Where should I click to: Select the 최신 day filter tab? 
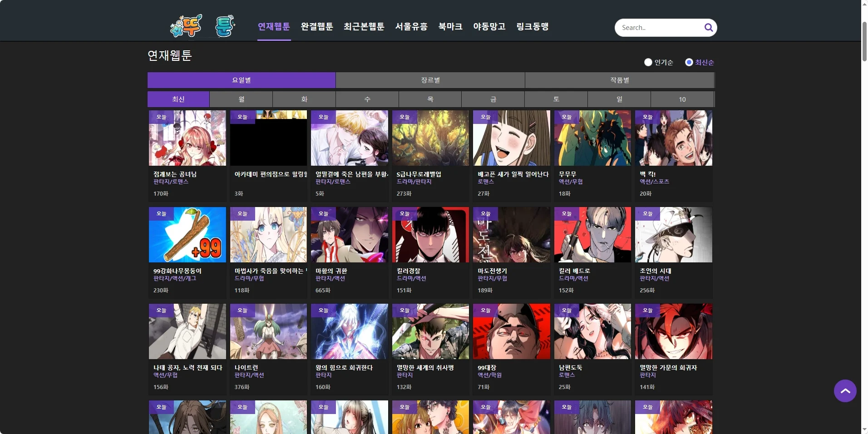click(x=178, y=99)
